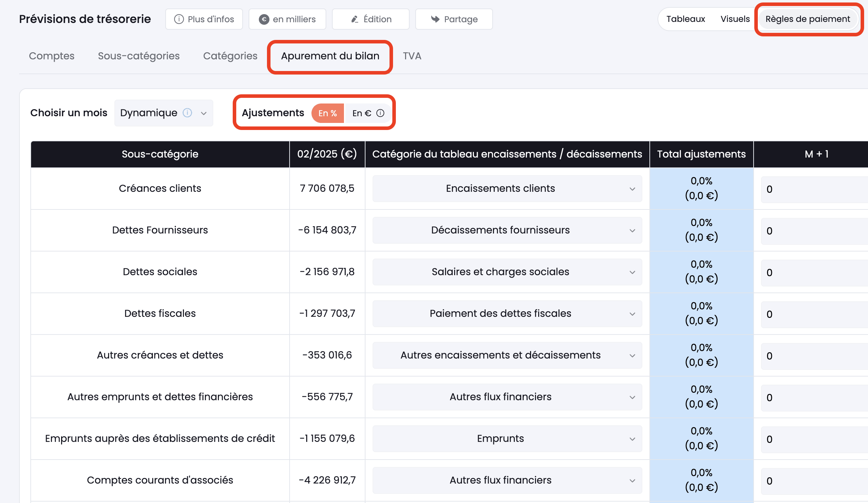Viewport: 868px width, 503px height.
Task: Open the TVA tab
Action: pyautogui.click(x=412, y=56)
